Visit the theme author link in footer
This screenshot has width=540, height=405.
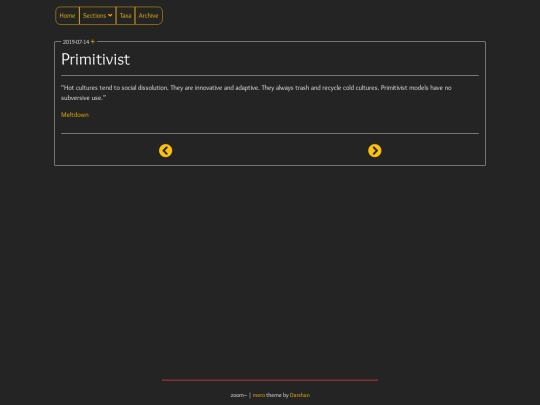300,395
